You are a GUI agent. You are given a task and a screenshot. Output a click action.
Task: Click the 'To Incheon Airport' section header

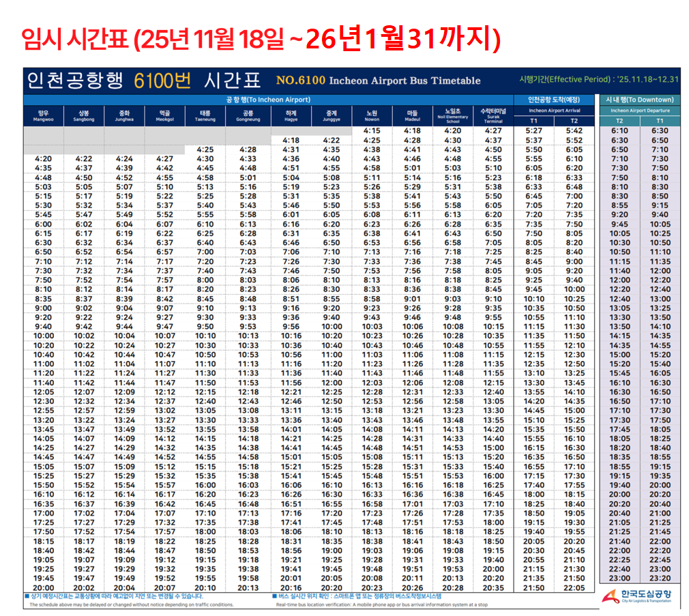pos(268,100)
